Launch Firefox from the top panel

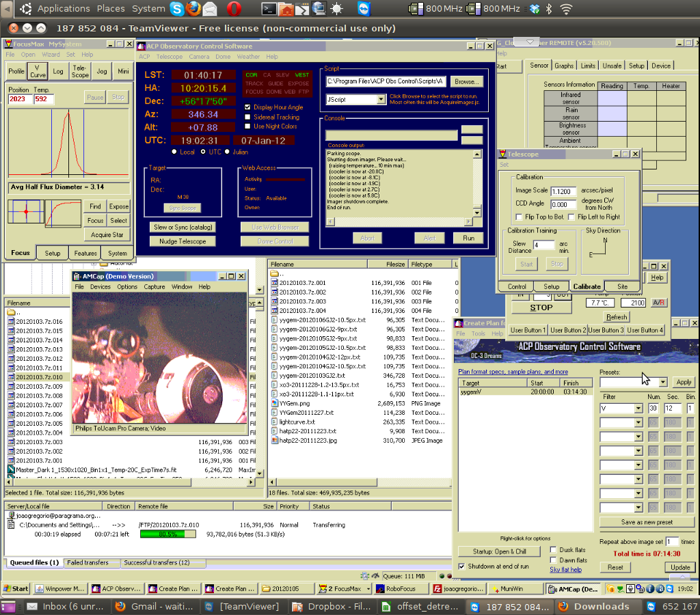click(193, 9)
